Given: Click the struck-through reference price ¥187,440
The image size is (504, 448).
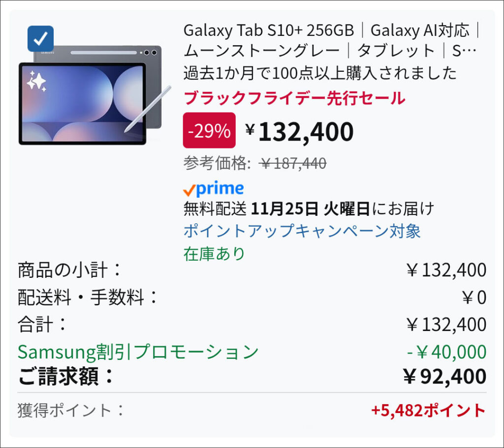Looking at the screenshot, I should pyautogui.click(x=293, y=163).
